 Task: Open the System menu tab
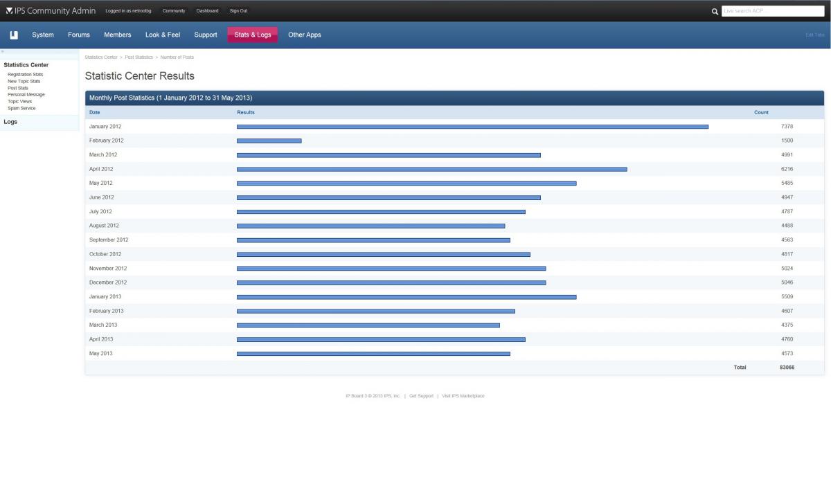[43, 35]
